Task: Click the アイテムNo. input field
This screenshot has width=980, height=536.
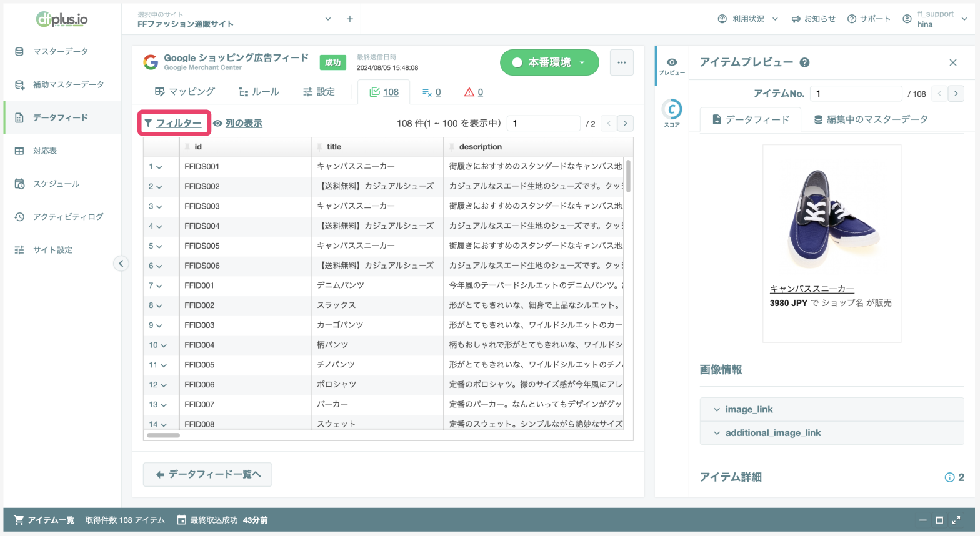Action: point(856,94)
